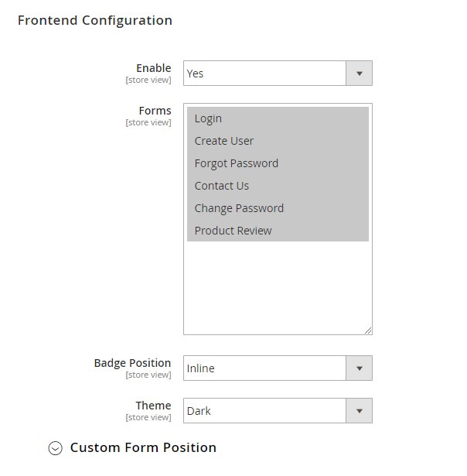This screenshot has width=467, height=476.
Task: Choose Forgot Password form option
Action: tap(237, 163)
